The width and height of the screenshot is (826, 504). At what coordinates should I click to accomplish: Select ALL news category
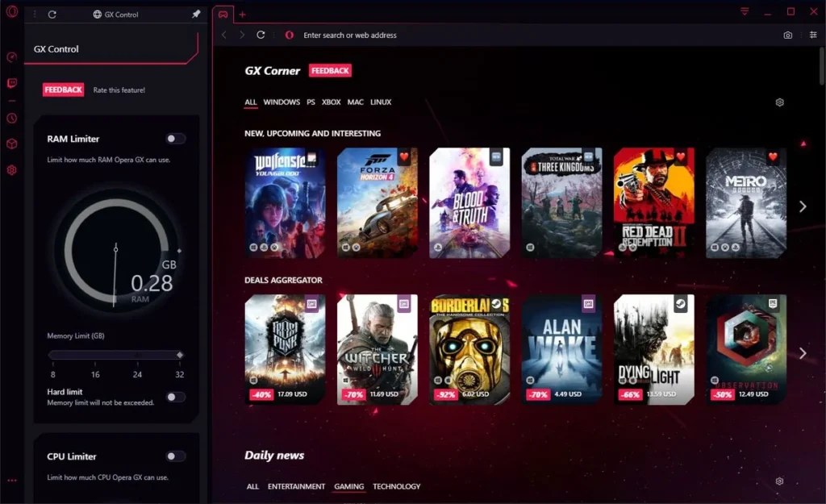(x=252, y=486)
